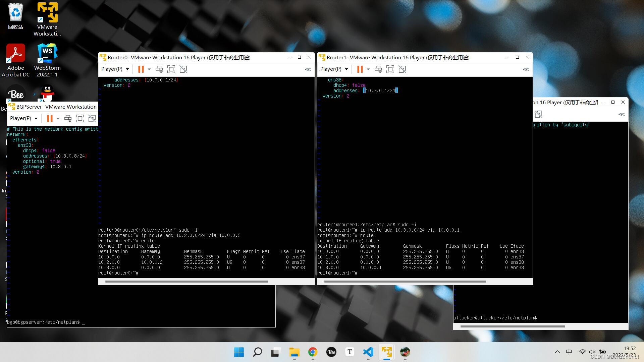The height and width of the screenshot is (362, 644).
Task: Collapse toolbar chevron in attacker window
Action: click(622, 114)
